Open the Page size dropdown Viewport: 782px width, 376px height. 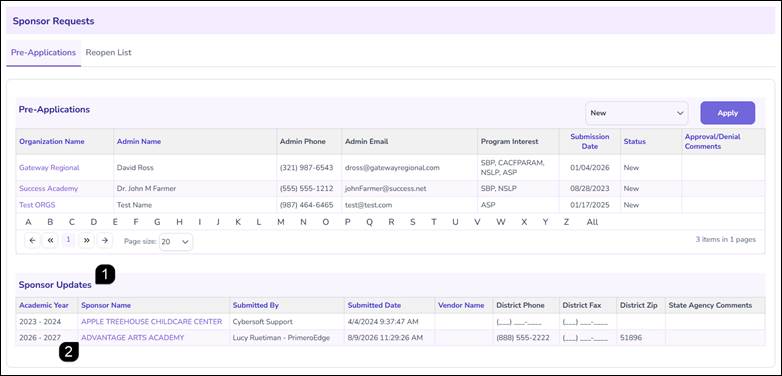coord(176,242)
